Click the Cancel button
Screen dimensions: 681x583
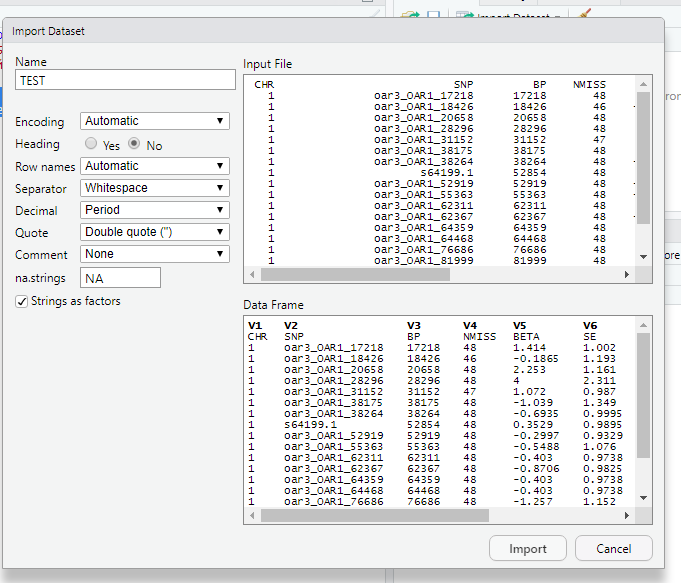614,549
